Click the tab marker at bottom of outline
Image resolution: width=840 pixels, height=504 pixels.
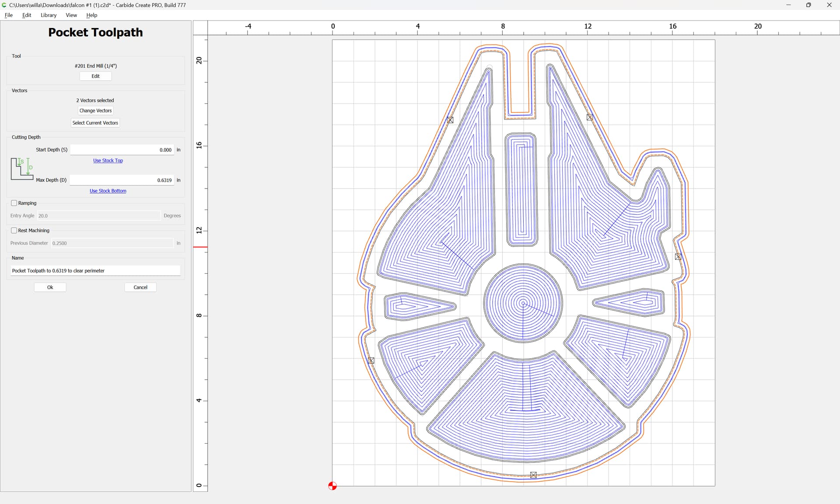(x=533, y=475)
